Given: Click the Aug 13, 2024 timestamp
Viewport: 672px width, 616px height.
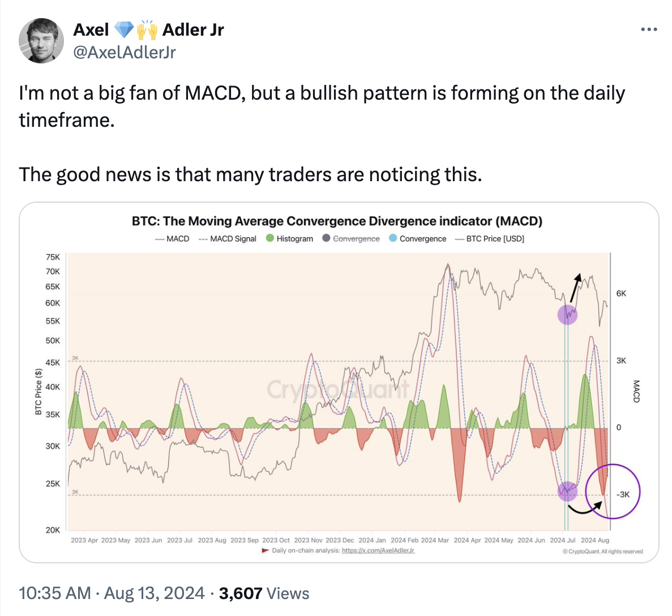Looking at the screenshot, I should point(155,593).
